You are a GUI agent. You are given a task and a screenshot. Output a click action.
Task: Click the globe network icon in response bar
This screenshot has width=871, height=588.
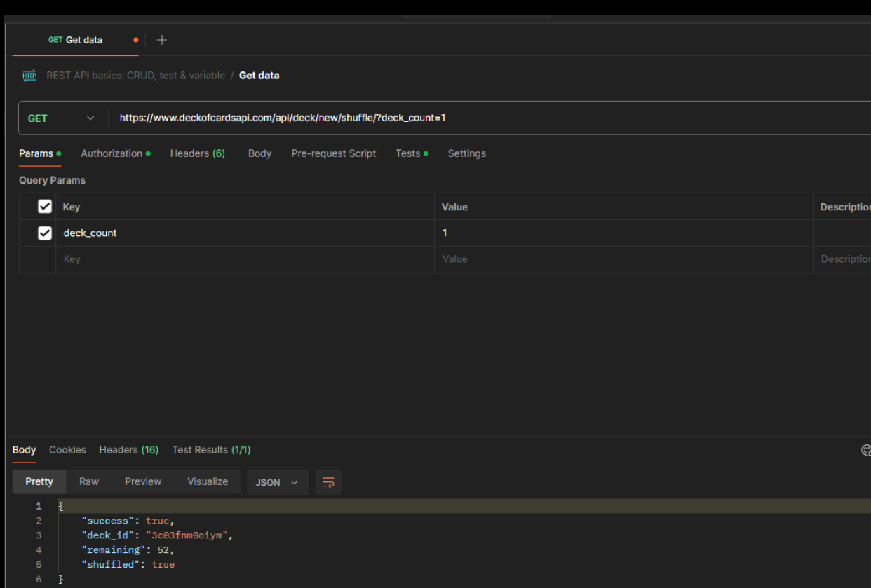(866, 450)
